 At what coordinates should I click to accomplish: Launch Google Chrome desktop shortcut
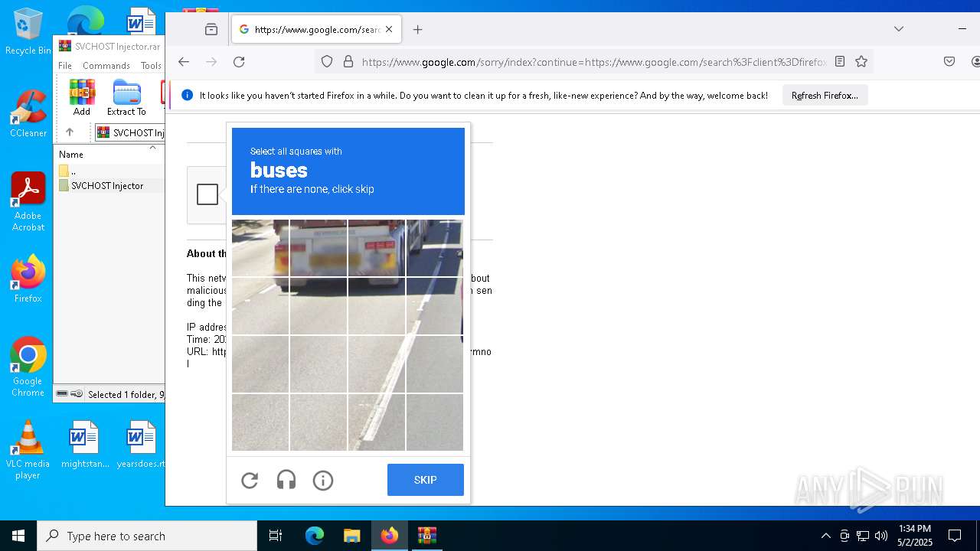pyautogui.click(x=28, y=367)
